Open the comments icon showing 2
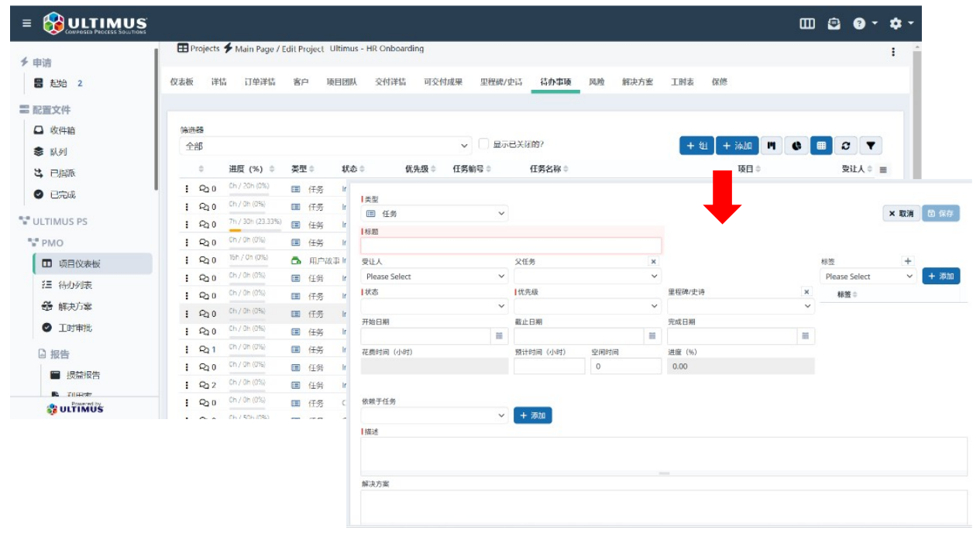 (x=208, y=385)
